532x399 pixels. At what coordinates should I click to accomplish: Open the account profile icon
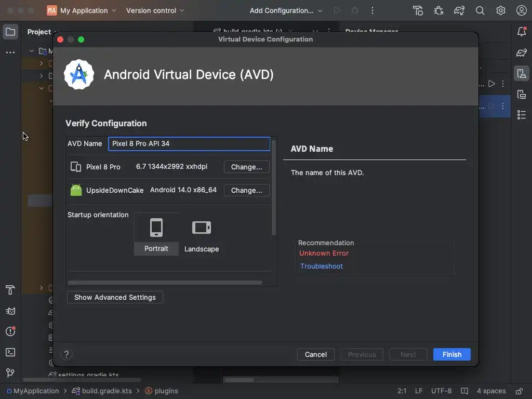521,10
